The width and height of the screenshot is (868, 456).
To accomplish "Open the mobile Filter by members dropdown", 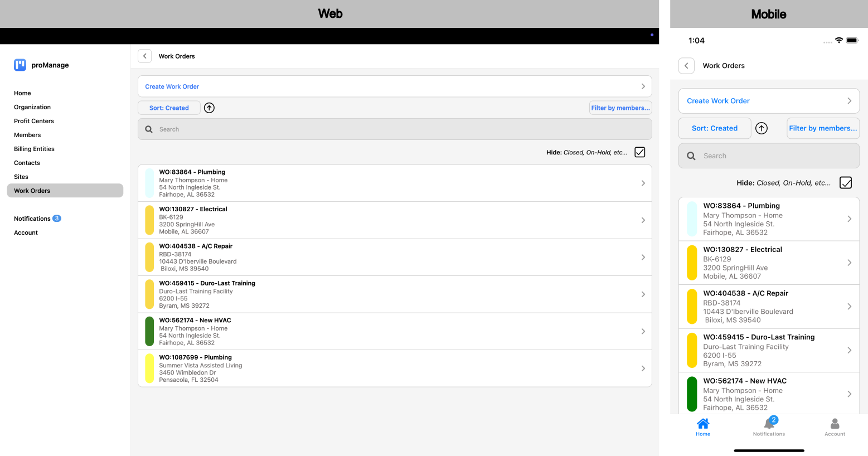I will (x=823, y=128).
